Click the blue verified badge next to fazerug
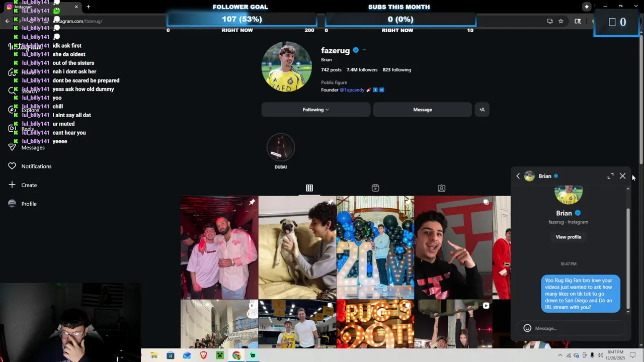644x362 pixels. (356, 50)
